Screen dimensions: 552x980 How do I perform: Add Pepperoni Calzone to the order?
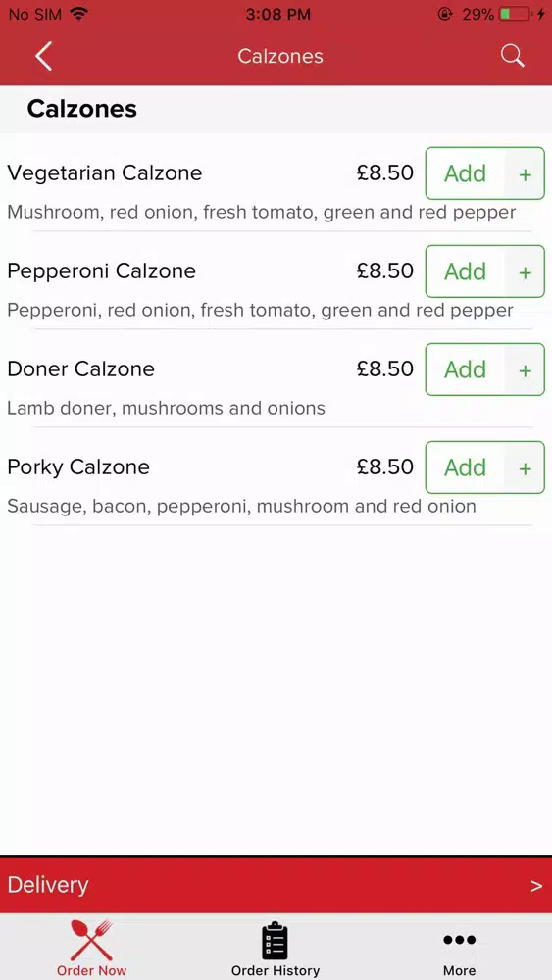(x=465, y=271)
